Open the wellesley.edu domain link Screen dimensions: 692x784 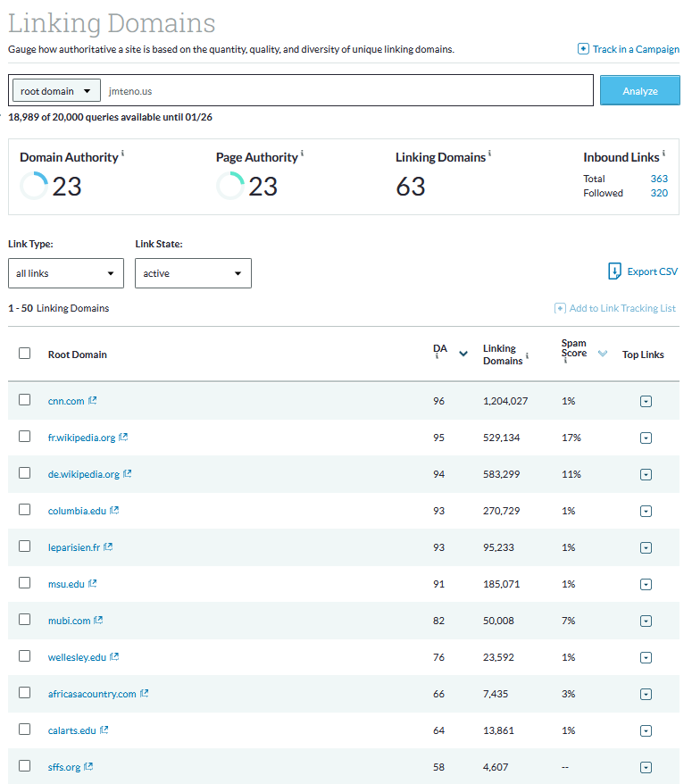[77, 657]
